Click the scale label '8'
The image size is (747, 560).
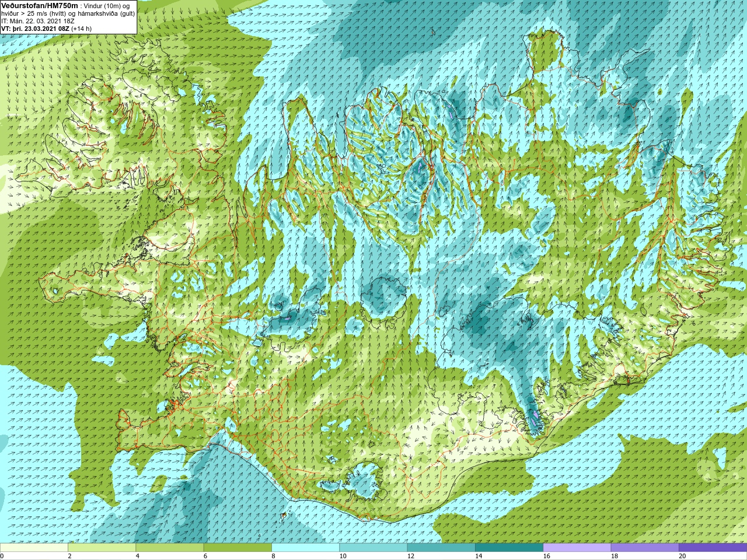(x=273, y=556)
